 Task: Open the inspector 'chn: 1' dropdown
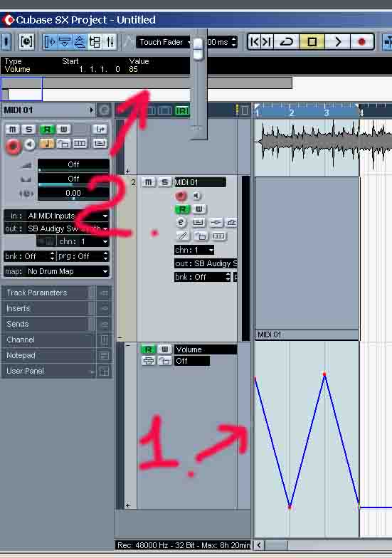pyautogui.click(x=83, y=241)
